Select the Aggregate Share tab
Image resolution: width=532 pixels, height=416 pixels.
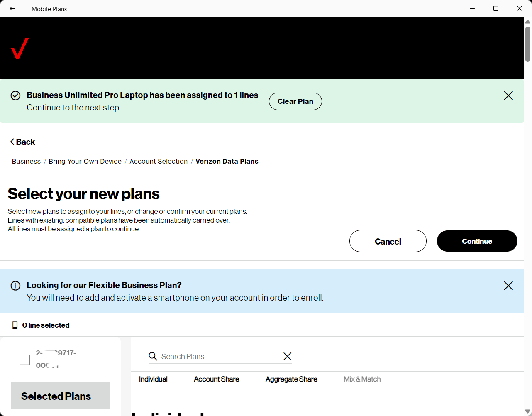[291, 379]
